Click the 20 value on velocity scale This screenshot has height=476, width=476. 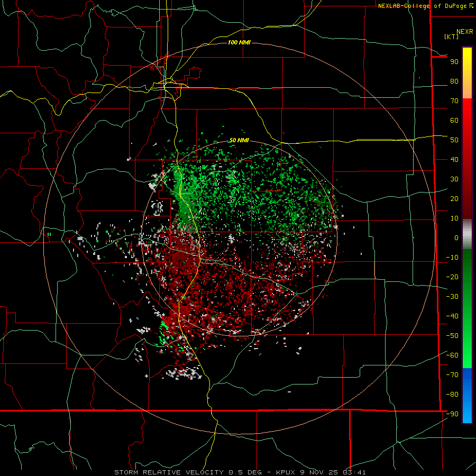tap(454, 199)
